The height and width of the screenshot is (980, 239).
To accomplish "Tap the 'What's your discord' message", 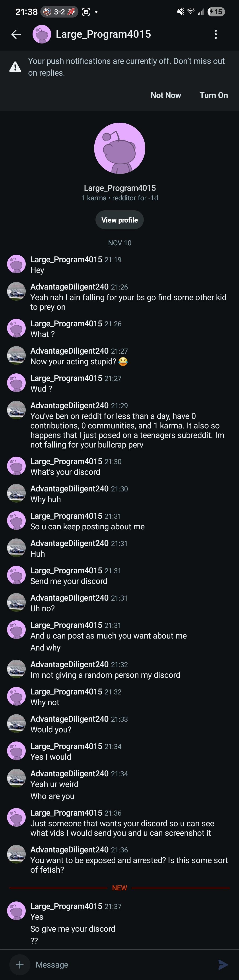I will pyautogui.click(x=65, y=472).
